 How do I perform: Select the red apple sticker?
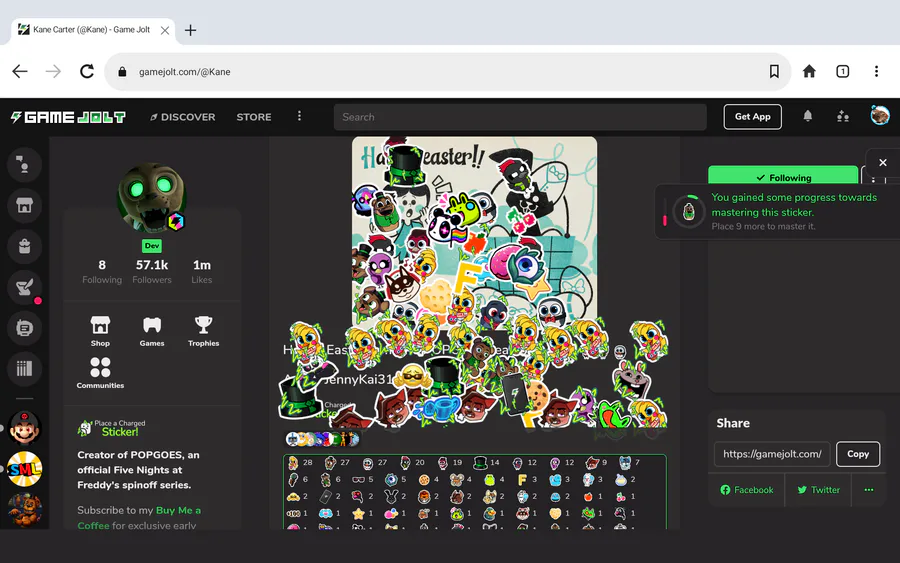(592, 496)
